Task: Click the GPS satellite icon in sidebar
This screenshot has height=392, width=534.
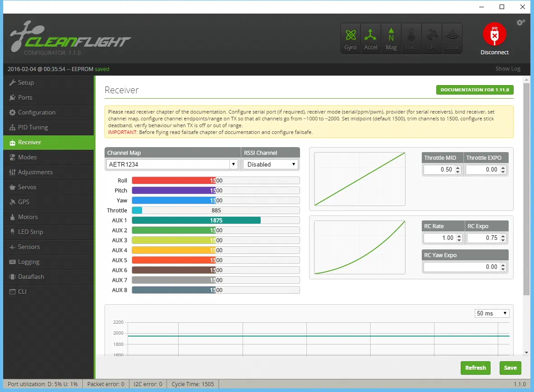Action: (x=12, y=202)
